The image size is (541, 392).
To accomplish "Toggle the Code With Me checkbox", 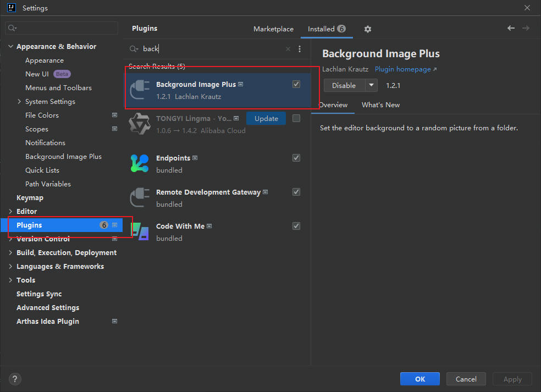I will click(x=296, y=226).
